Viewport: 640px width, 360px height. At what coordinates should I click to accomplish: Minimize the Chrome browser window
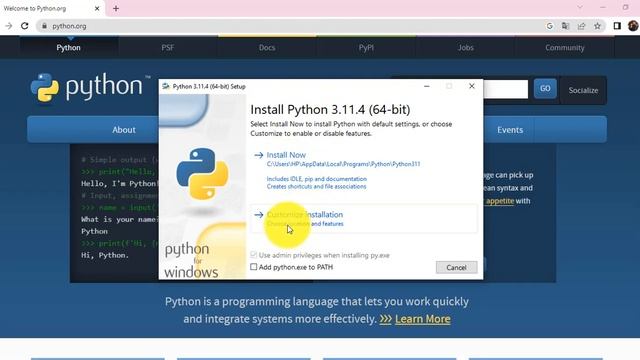point(603,7)
